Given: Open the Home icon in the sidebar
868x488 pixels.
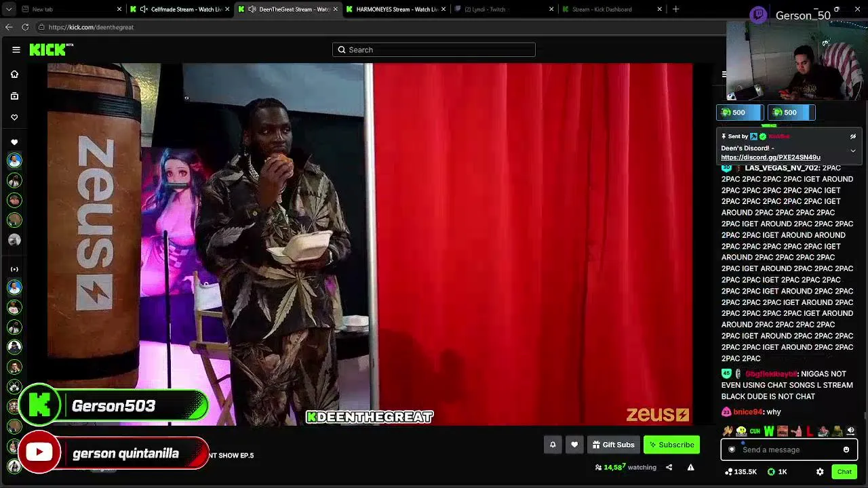Looking at the screenshot, I should (14, 74).
